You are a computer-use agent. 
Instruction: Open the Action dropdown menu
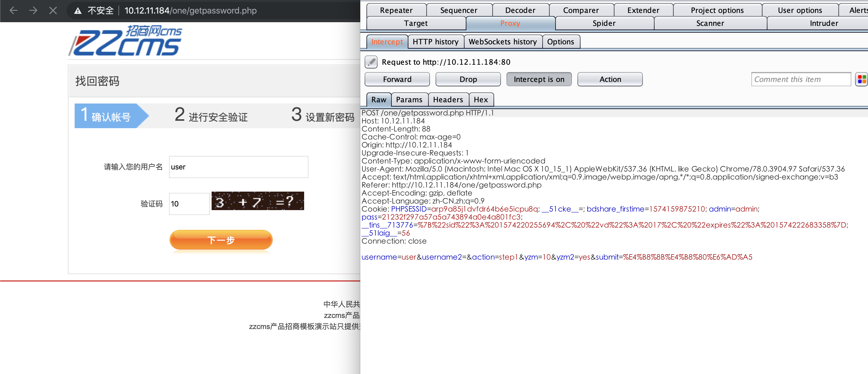coord(610,79)
